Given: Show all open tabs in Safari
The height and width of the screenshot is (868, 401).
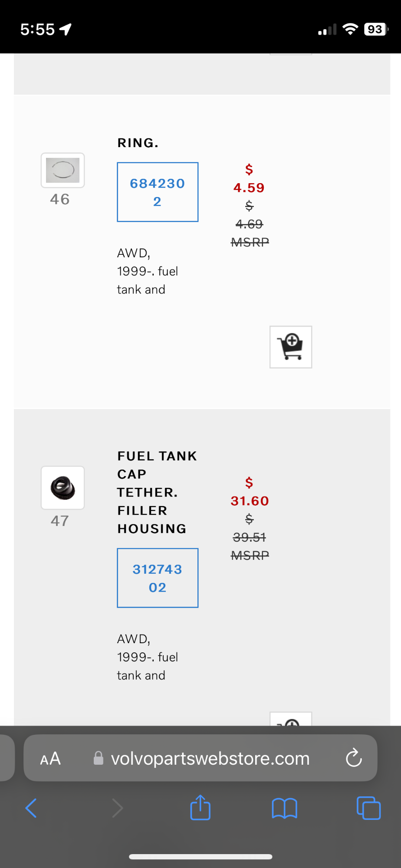Looking at the screenshot, I should click(368, 808).
